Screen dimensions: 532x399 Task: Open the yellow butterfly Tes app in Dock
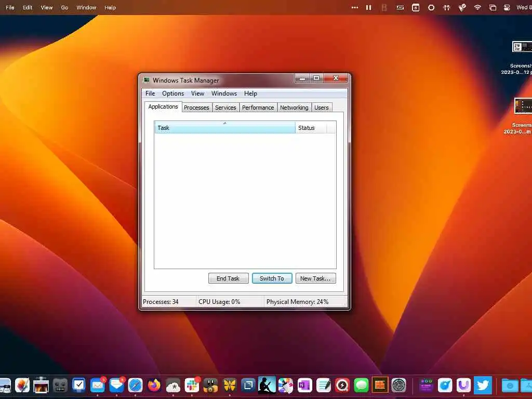(230, 385)
